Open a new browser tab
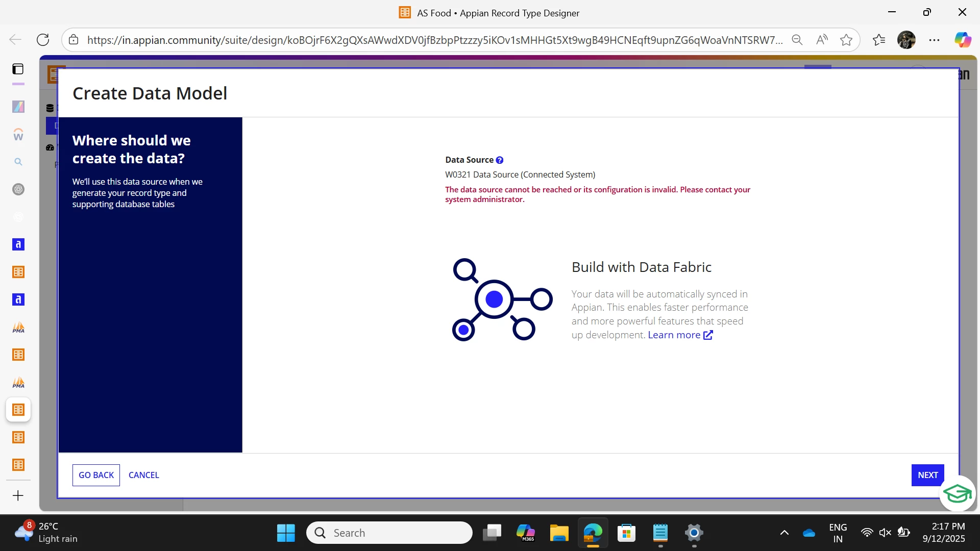980x551 pixels. pos(18,495)
